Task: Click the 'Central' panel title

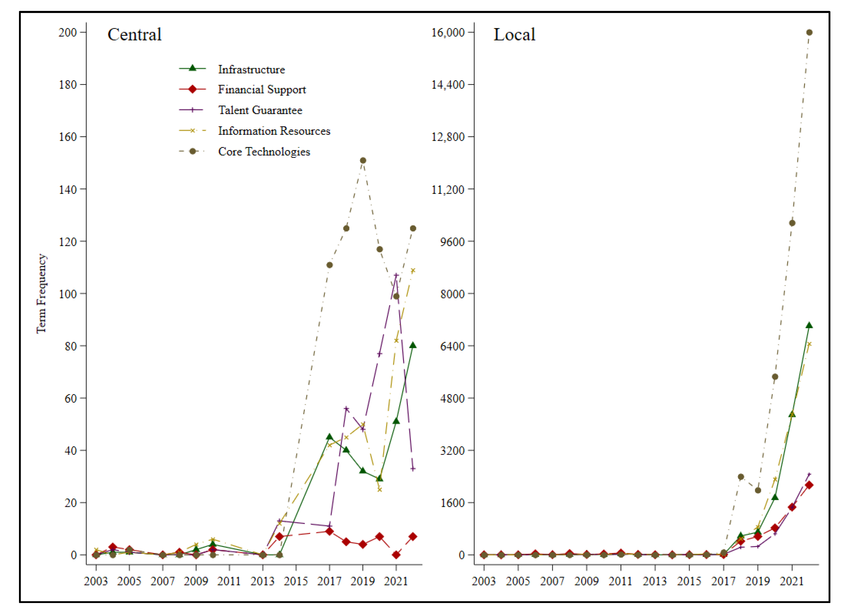Action: (x=134, y=35)
